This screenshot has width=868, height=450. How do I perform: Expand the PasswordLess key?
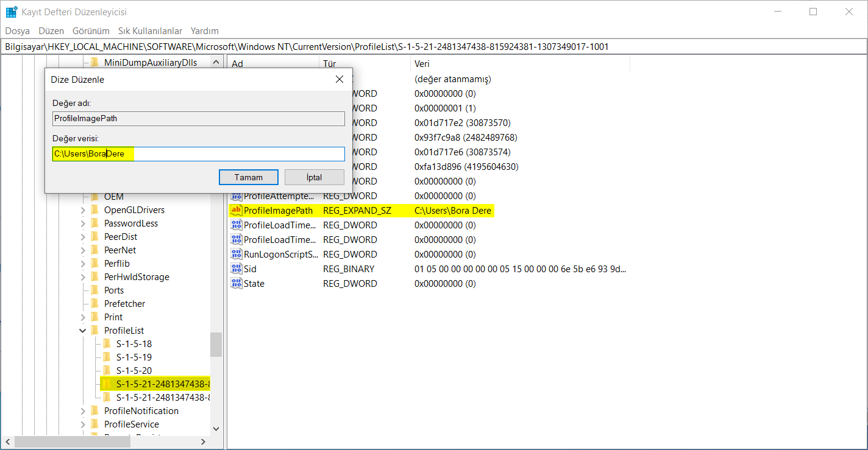[83, 223]
